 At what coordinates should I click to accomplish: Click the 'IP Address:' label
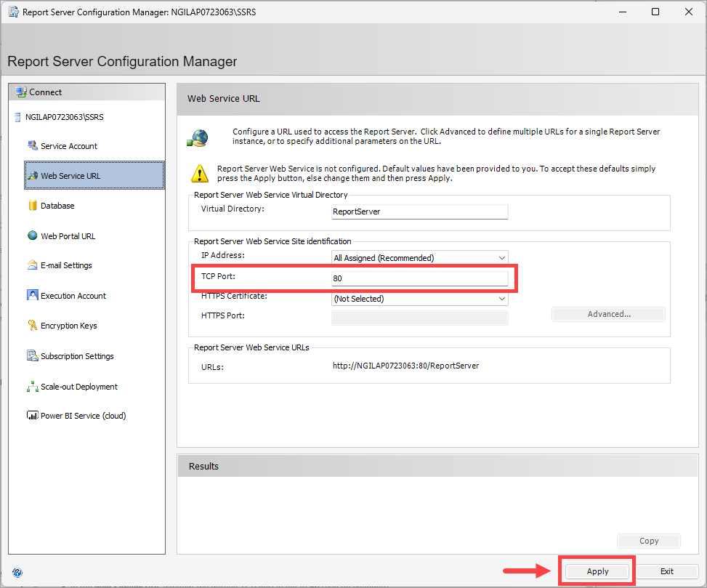point(223,255)
